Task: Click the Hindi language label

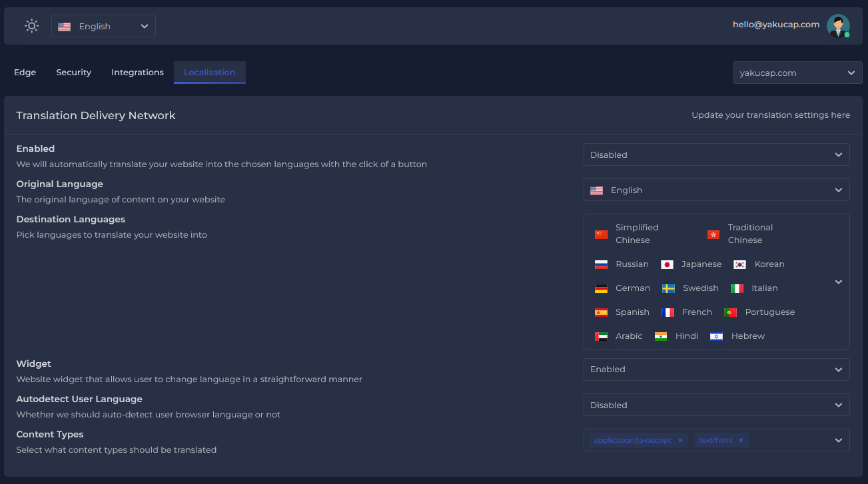Action: point(687,336)
